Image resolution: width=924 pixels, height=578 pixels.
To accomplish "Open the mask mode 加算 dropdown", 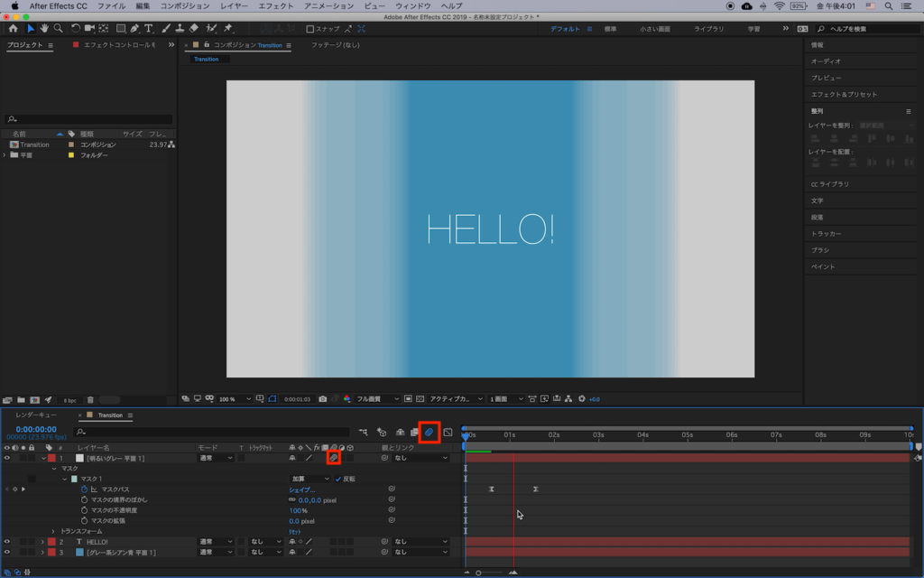I will [x=310, y=479].
